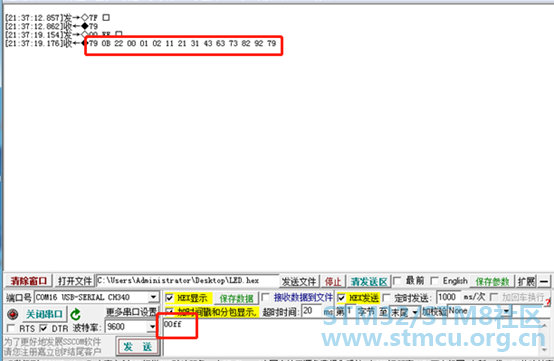Click the 保存参数 button
554x361 pixels.
(x=492, y=282)
